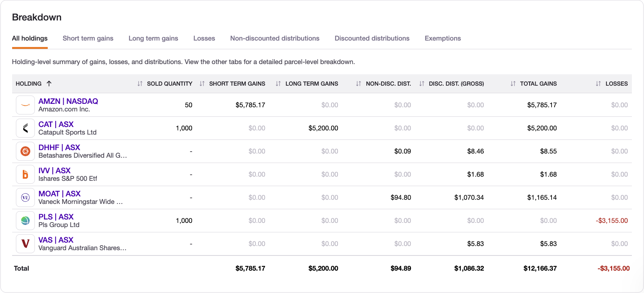The width and height of the screenshot is (644, 293).
Task: Click the TOTAL GAINS column header
Action: coord(538,84)
